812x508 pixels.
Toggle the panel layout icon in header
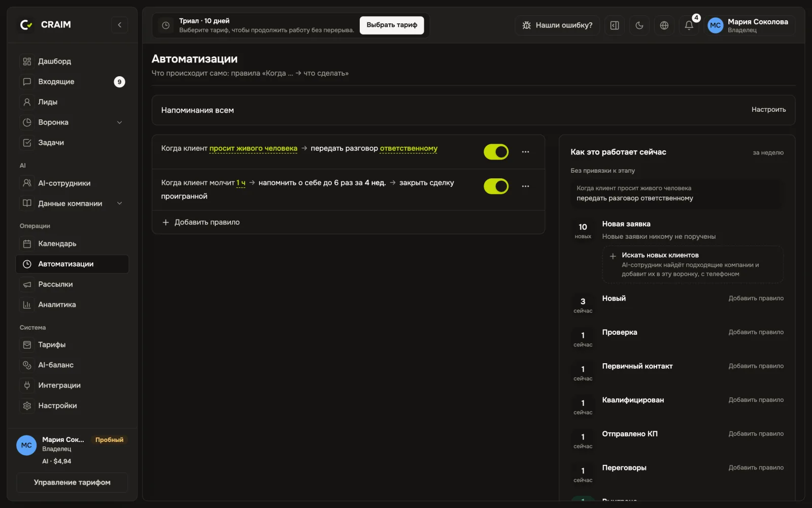614,25
